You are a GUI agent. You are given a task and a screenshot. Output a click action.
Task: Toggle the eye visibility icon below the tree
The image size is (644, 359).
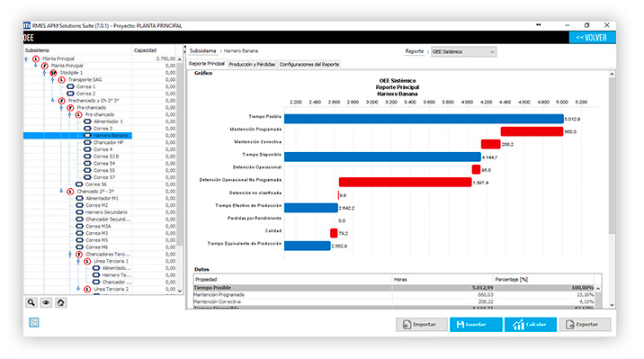coord(46,302)
